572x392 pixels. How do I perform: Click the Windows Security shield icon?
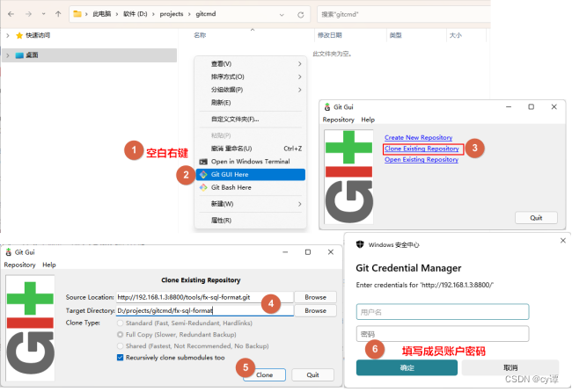[360, 244]
